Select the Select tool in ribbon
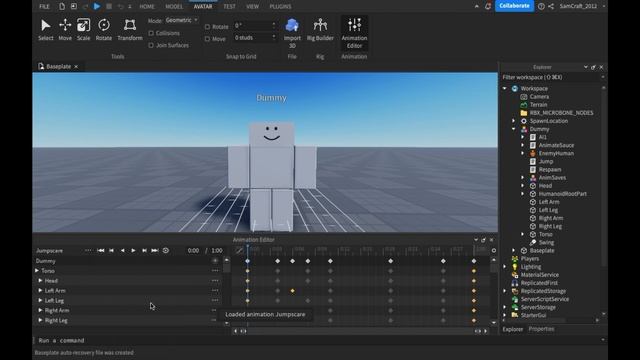This screenshot has width=640, height=360. [46, 29]
